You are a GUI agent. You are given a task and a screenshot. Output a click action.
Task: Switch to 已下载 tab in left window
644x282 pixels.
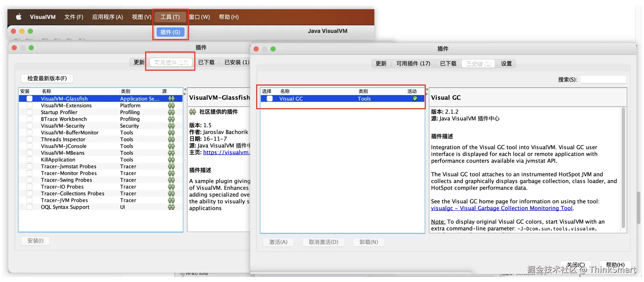(206, 62)
